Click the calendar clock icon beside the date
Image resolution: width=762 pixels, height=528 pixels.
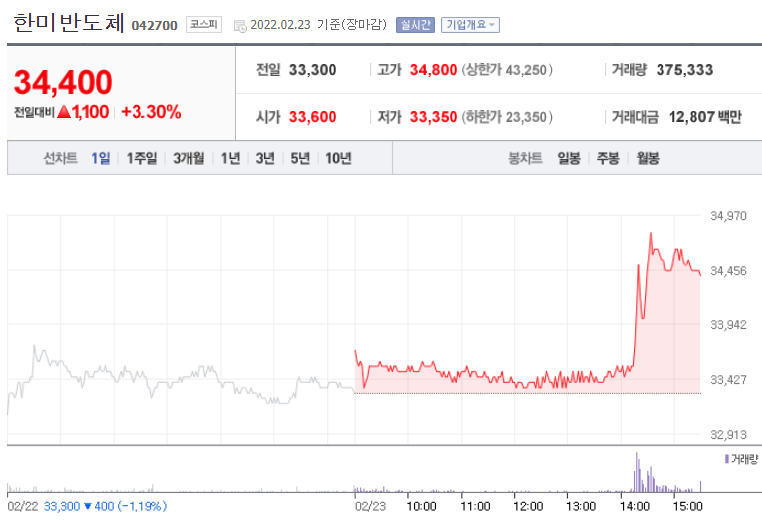(240, 26)
